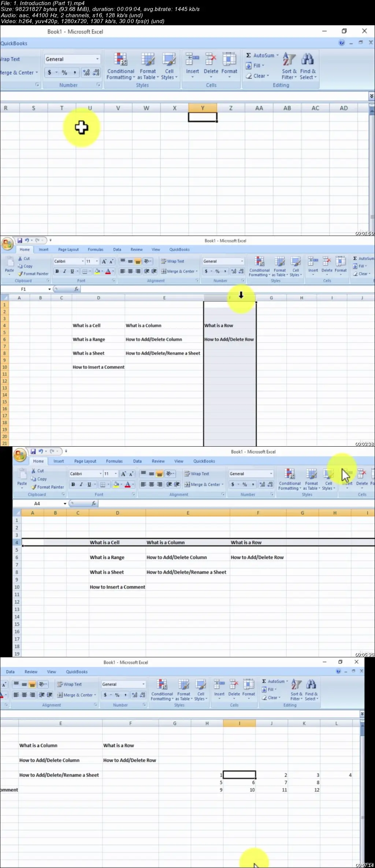Open the Calibri font dropdown in the 00:03:38 frame
This screenshot has width=375, height=868.
pyautogui.click(x=82, y=261)
